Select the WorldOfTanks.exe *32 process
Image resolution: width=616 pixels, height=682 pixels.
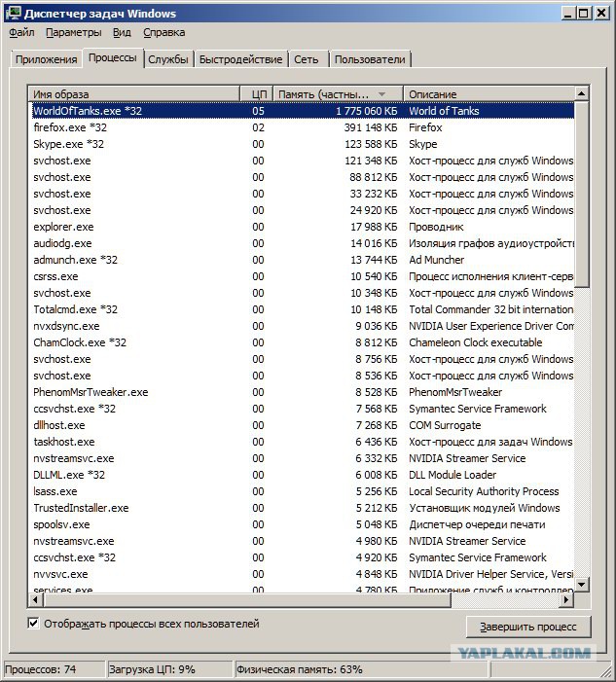tap(303, 111)
